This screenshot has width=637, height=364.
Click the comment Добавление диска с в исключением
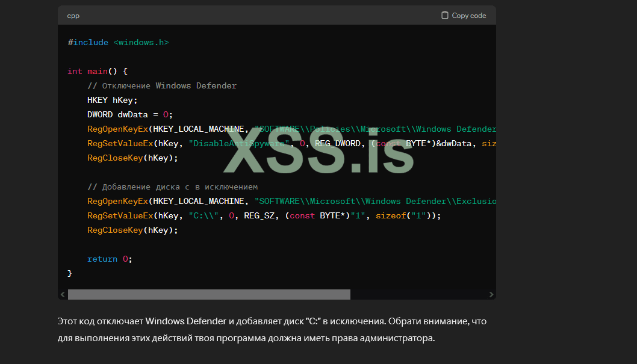(172, 187)
